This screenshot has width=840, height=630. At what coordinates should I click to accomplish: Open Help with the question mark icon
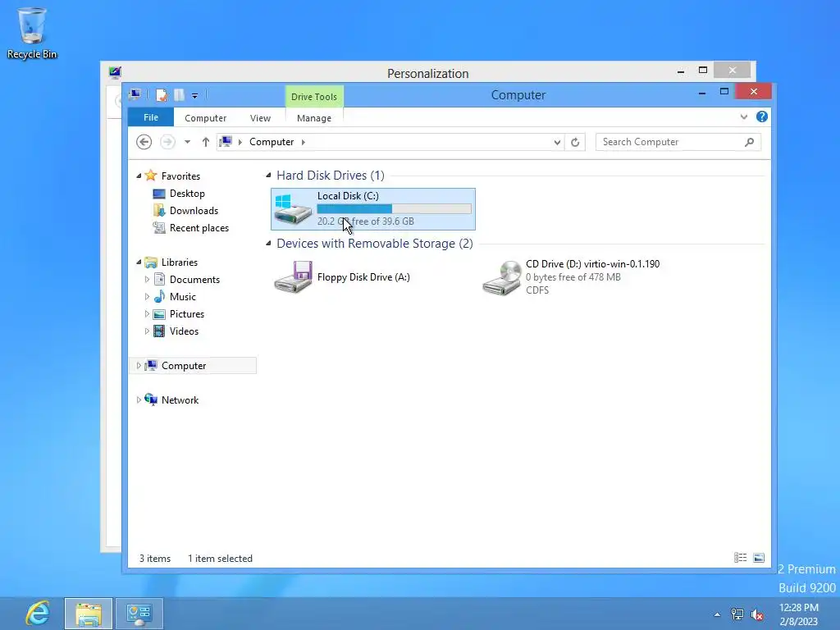click(762, 116)
